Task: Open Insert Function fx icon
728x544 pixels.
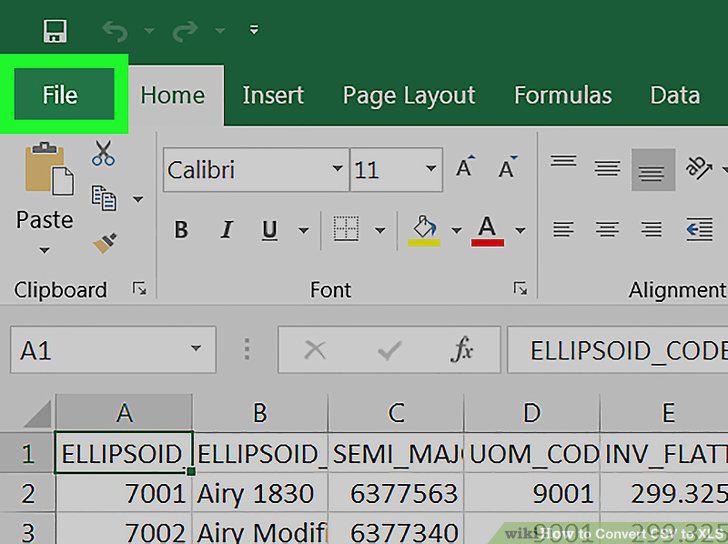Action: pyautogui.click(x=462, y=349)
